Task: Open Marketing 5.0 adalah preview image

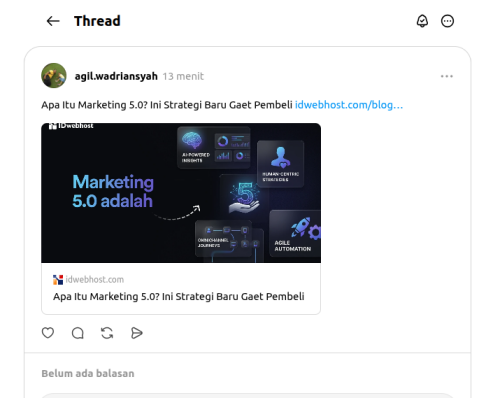Action: click(x=181, y=193)
